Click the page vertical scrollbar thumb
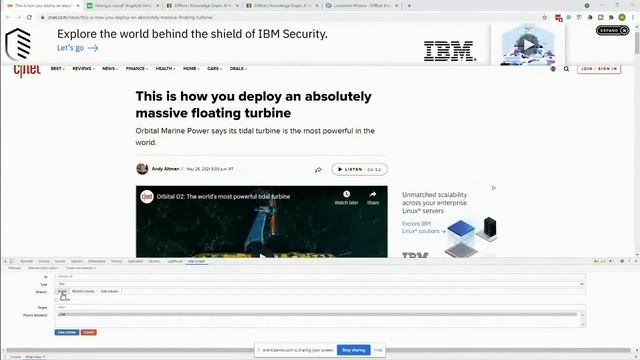This screenshot has height=360, width=640. click(x=637, y=42)
